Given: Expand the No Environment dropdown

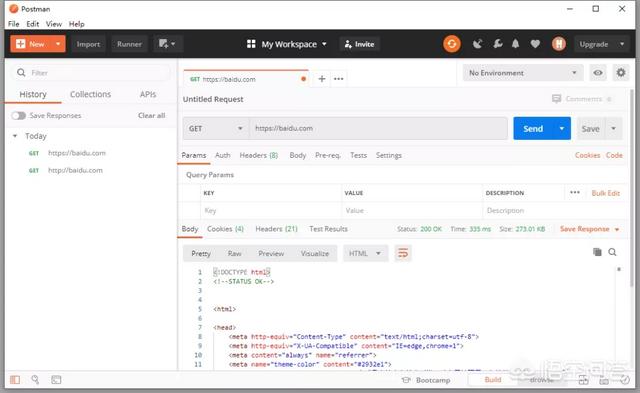Looking at the screenshot, I should 523,73.
